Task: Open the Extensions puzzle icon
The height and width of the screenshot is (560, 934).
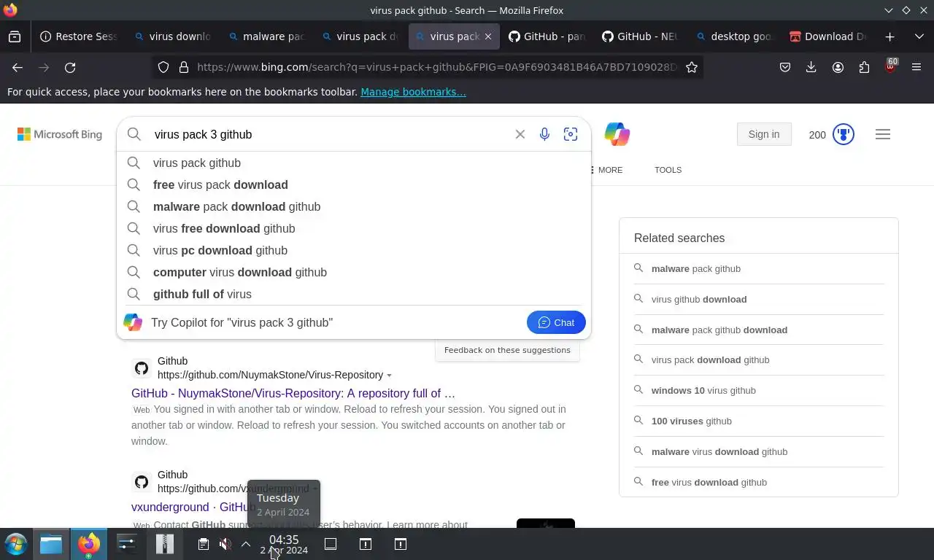Action: [864, 67]
